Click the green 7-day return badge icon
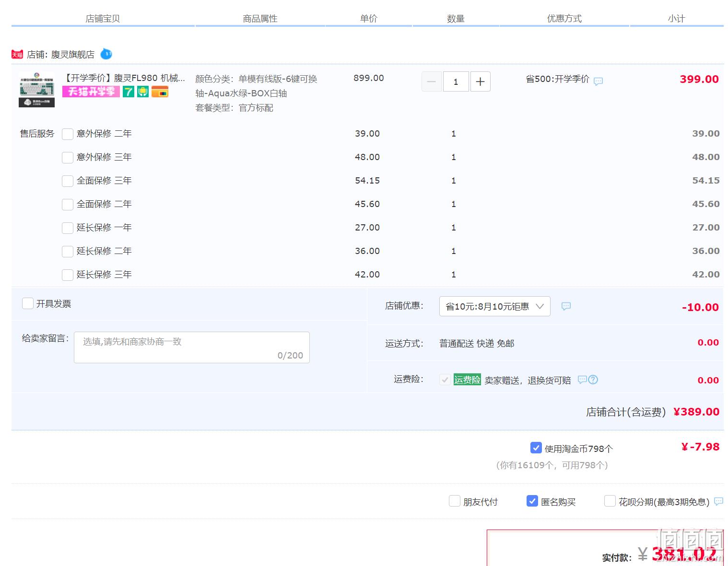This screenshot has width=728, height=566. 128,91
